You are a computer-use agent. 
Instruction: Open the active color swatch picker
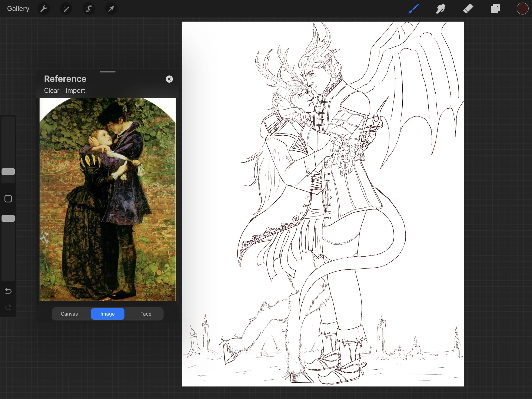[x=522, y=9]
